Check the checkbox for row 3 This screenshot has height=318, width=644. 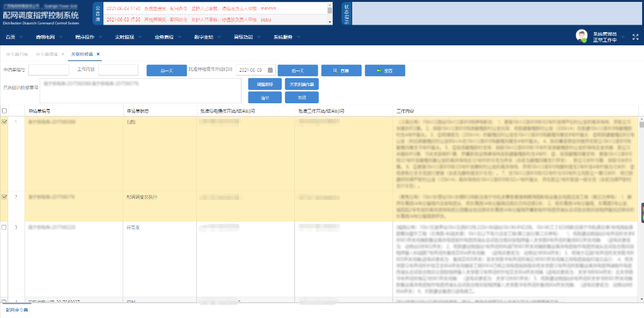(5, 227)
